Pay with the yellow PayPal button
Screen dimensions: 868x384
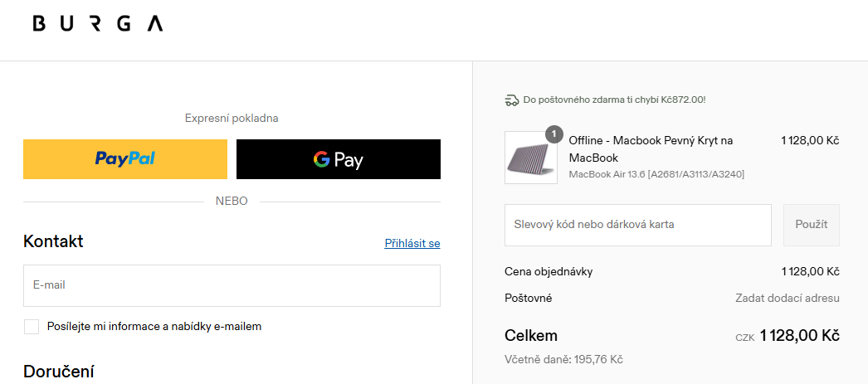(125, 159)
